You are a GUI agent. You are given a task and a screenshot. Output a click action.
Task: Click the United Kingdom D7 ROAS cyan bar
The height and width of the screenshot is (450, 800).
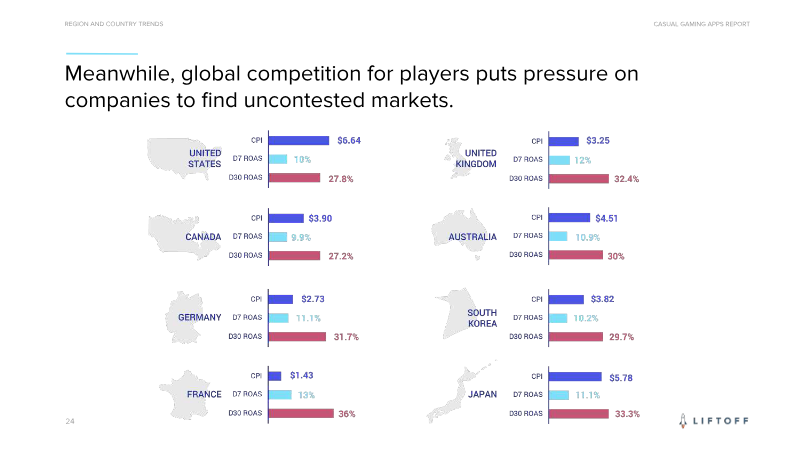coord(559,160)
